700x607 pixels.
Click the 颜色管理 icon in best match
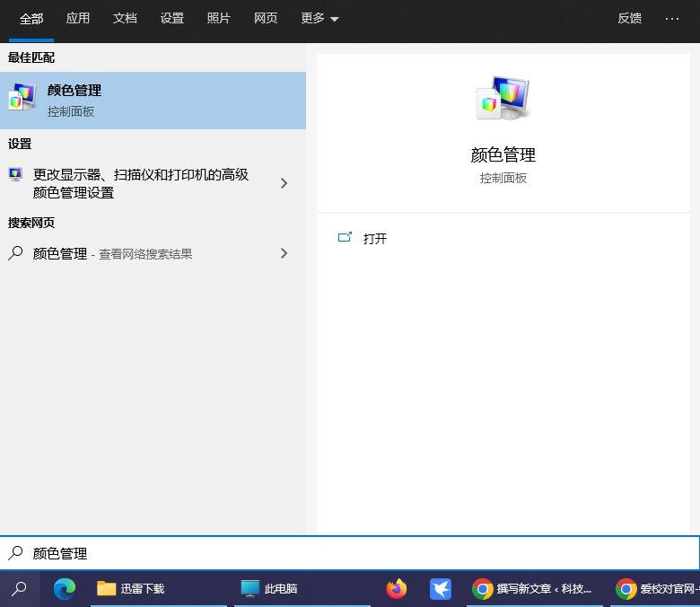click(x=22, y=97)
